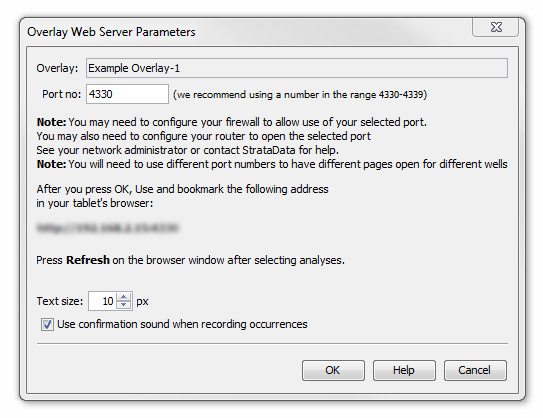This screenshot has width=543, height=418.
Task: Click the blurred tablet browser address
Action: click(x=107, y=228)
